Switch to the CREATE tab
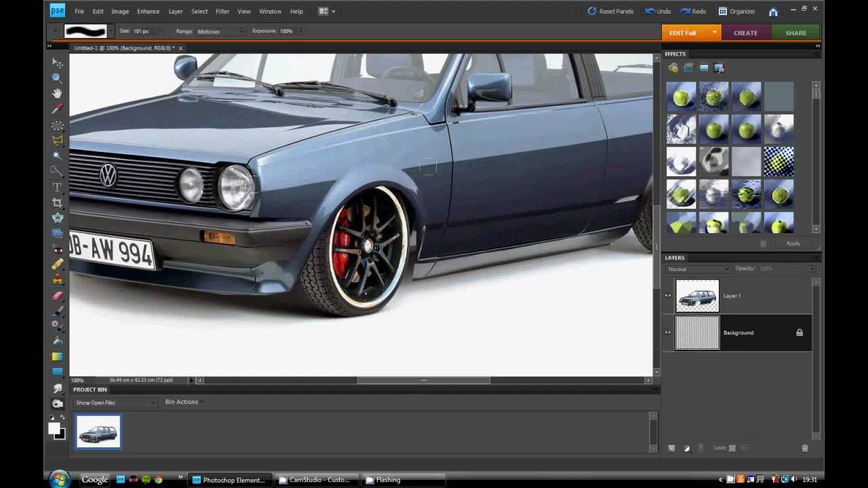The width and height of the screenshot is (868, 488). (745, 33)
